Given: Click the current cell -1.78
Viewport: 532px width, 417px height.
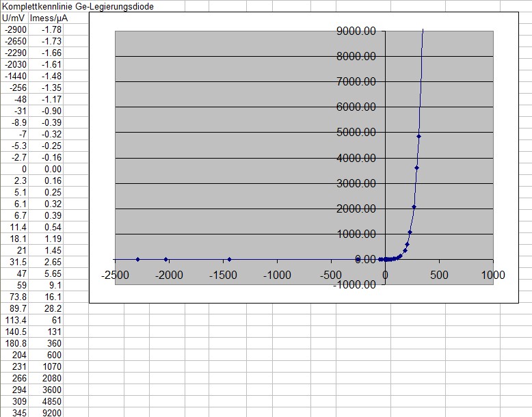Looking at the screenshot, I should click(46, 30).
